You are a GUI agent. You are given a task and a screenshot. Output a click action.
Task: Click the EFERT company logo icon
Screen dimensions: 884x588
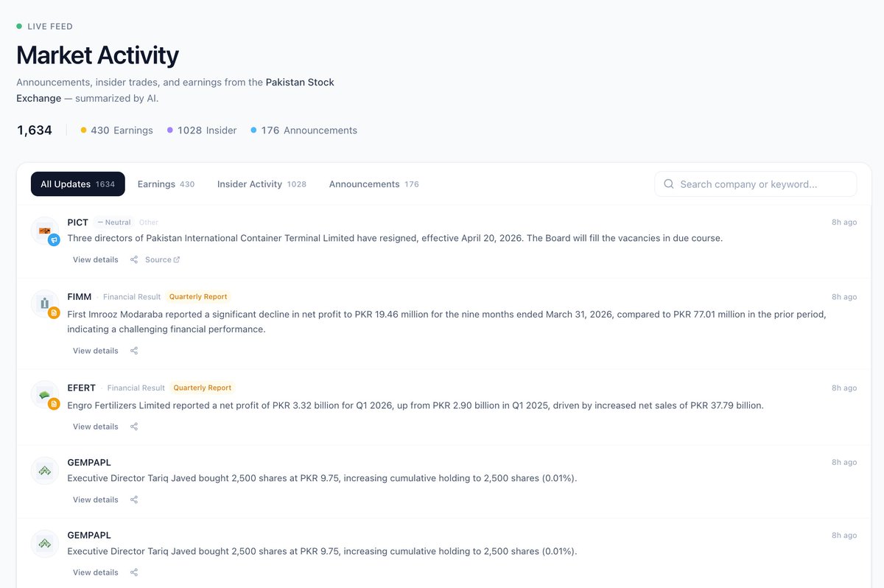click(44, 395)
